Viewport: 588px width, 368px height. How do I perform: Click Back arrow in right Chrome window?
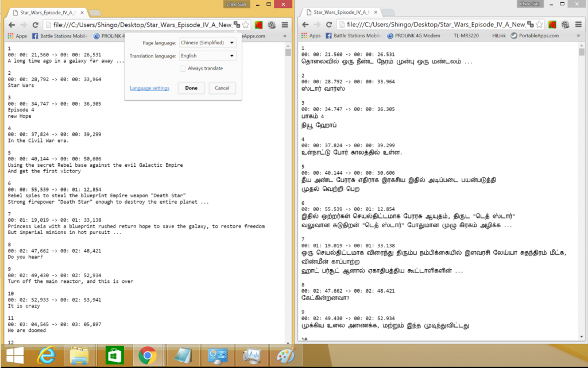click(305, 24)
